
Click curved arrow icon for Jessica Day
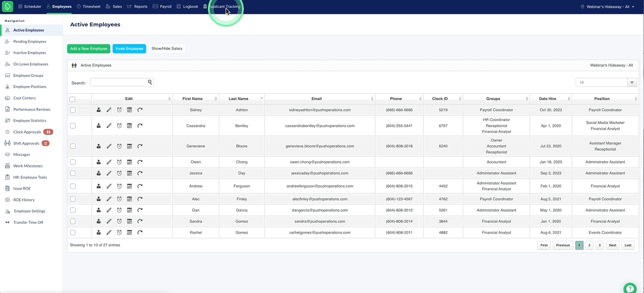click(140, 173)
